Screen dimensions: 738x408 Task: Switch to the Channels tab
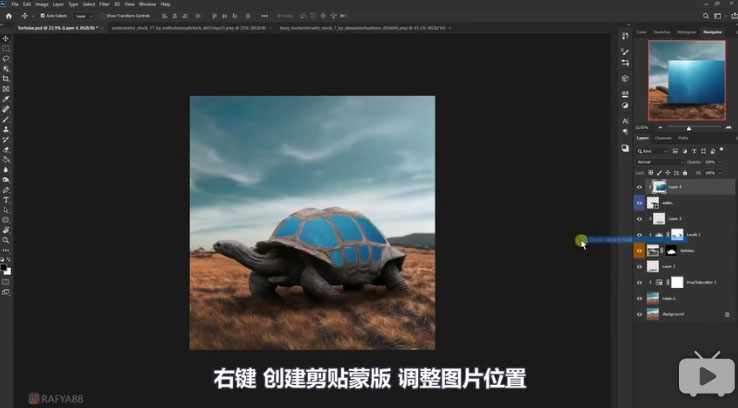663,138
